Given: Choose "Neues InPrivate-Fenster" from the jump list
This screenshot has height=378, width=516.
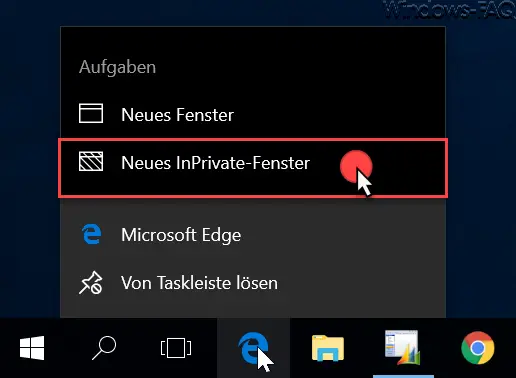Looking at the screenshot, I should pyautogui.click(x=253, y=168).
